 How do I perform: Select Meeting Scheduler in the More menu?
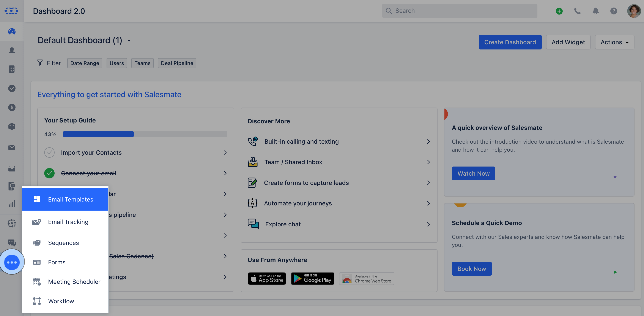coord(65,282)
